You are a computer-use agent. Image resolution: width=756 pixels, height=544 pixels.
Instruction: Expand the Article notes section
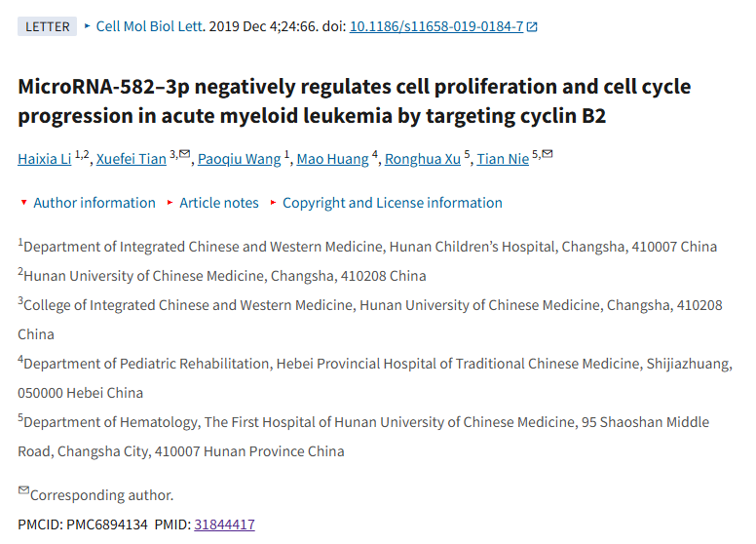212,203
